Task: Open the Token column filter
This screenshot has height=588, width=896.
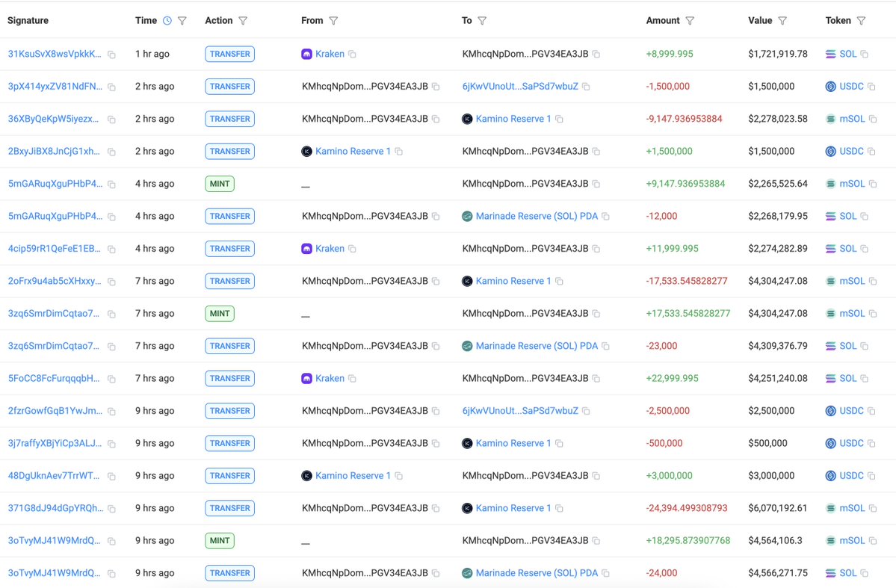Action: (x=861, y=21)
